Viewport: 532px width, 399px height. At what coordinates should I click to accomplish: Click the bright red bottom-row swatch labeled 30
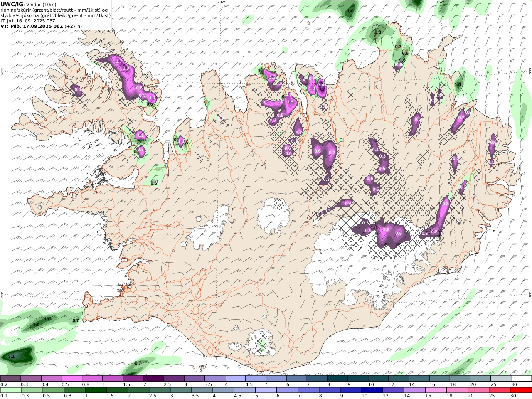point(521,390)
